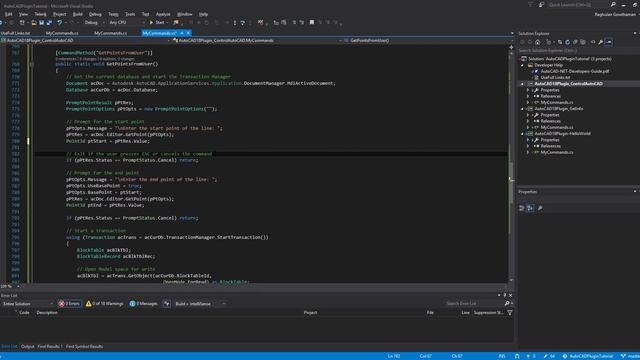
Task: Click the AutoCADPluginTutorial repository in status bar
Action: pos(588,356)
